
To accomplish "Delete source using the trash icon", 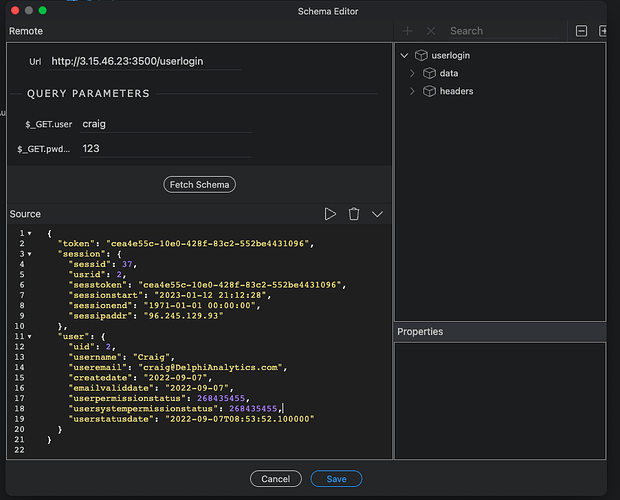I will (x=354, y=214).
